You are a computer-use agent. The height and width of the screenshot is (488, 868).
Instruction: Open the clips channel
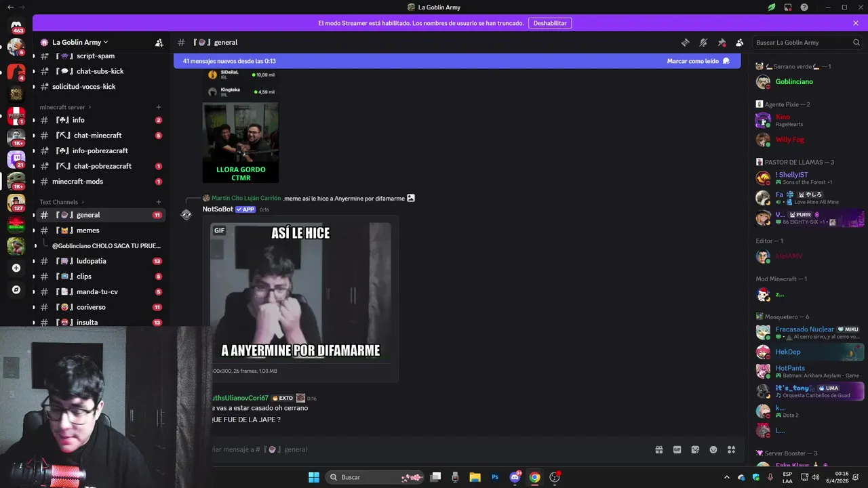(x=100, y=277)
